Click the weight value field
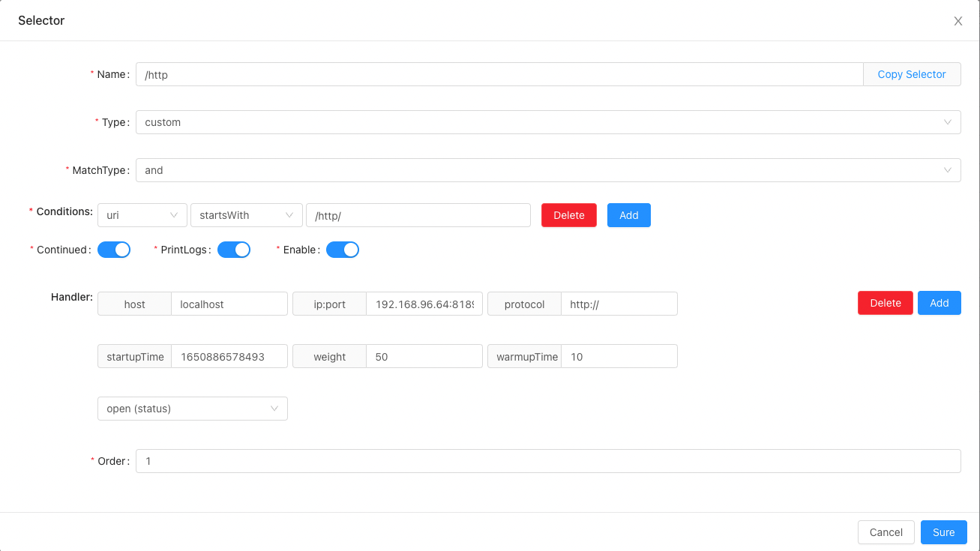The width and height of the screenshot is (980, 551). click(424, 357)
